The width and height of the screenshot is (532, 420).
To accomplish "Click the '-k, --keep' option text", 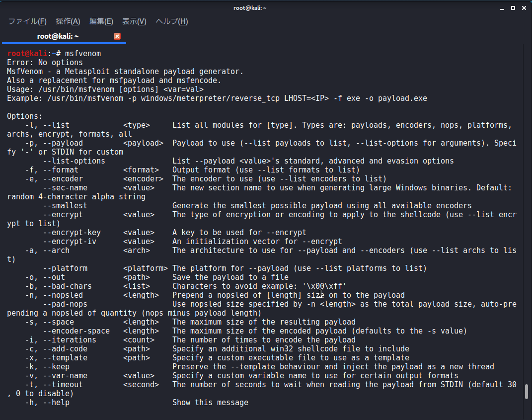I will 47,367.
